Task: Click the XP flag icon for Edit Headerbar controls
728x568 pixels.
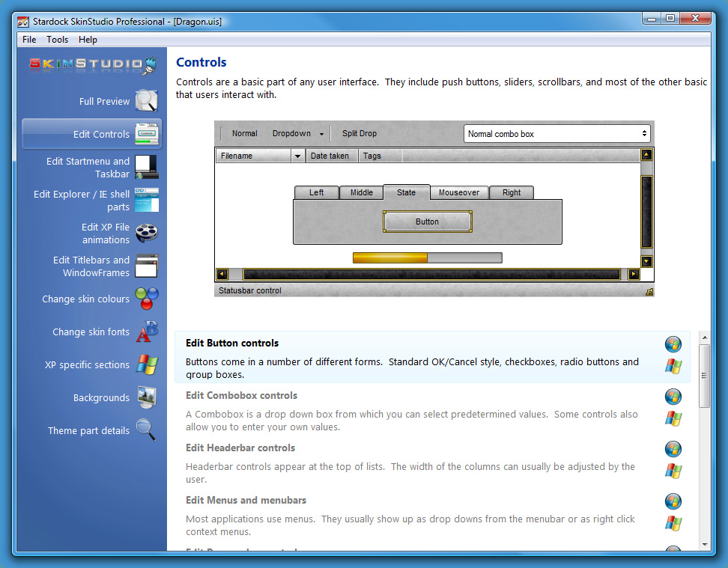Action: pyautogui.click(x=673, y=471)
